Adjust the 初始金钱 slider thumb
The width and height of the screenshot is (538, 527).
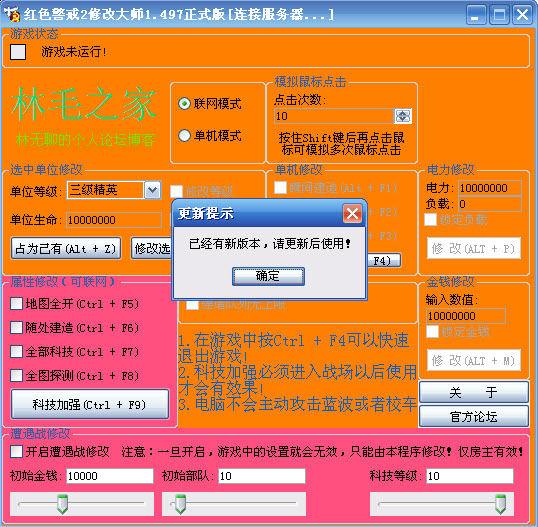point(62,504)
